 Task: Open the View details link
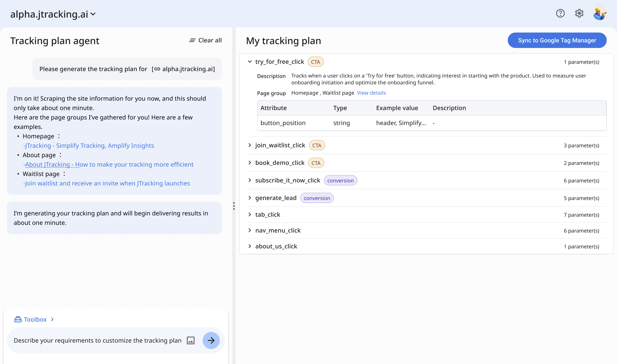pos(371,93)
